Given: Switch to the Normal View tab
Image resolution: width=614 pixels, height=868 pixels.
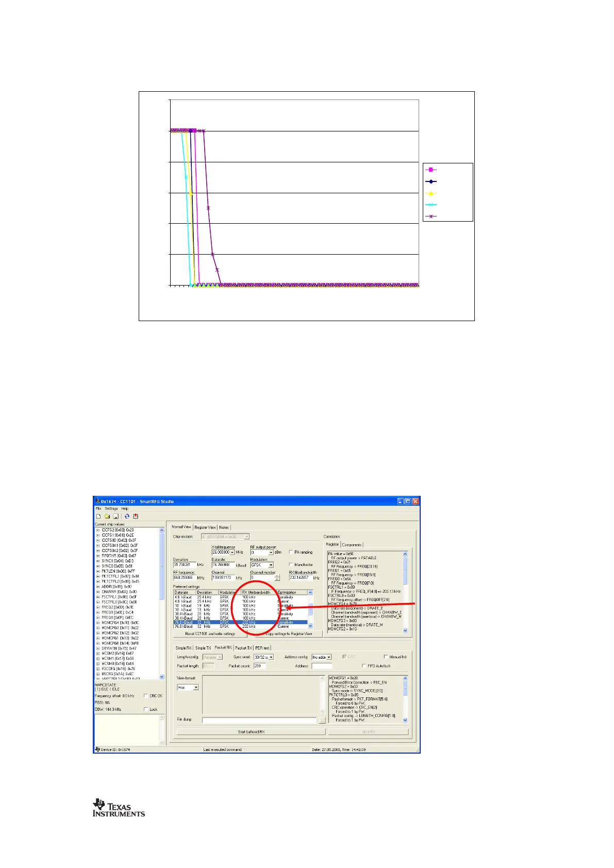Looking at the screenshot, I should 181,527.
